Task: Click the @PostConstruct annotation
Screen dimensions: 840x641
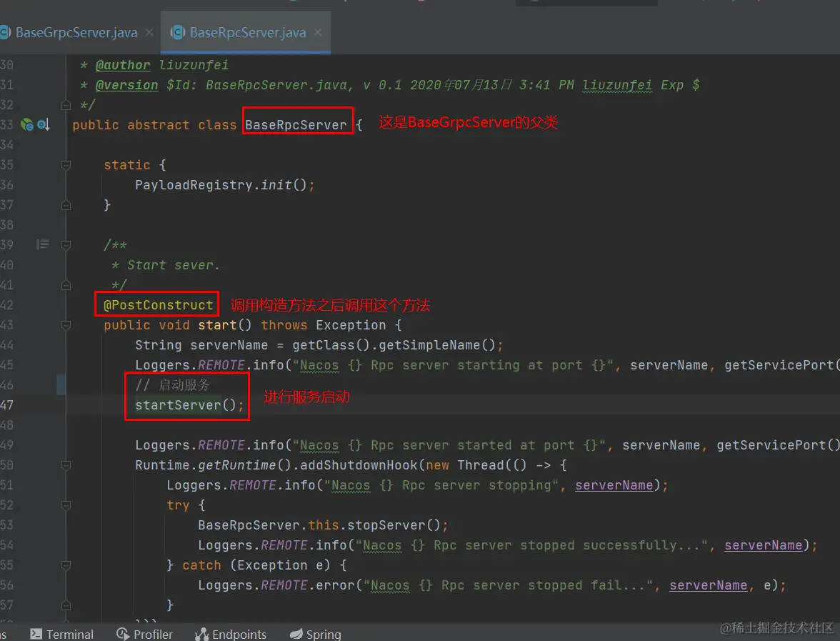Action: pos(158,305)
